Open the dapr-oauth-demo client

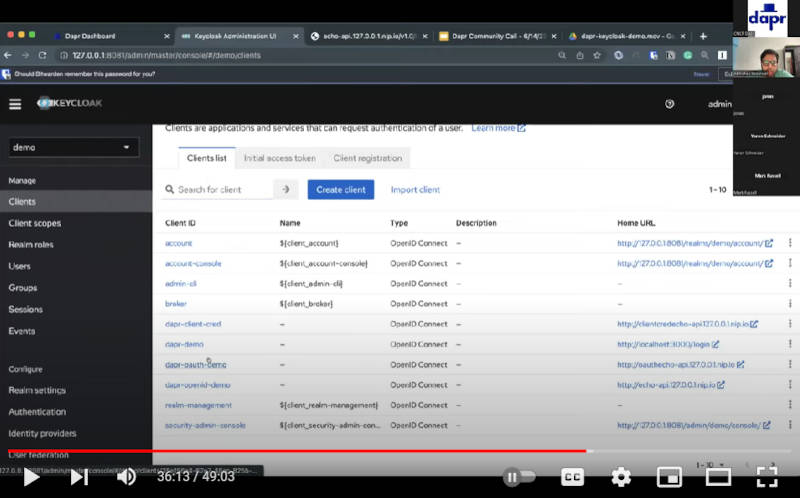[x=195, y=364]
